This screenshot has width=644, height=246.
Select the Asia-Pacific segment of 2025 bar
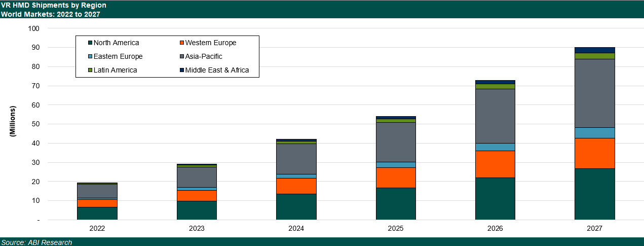(x=396, y=143)
